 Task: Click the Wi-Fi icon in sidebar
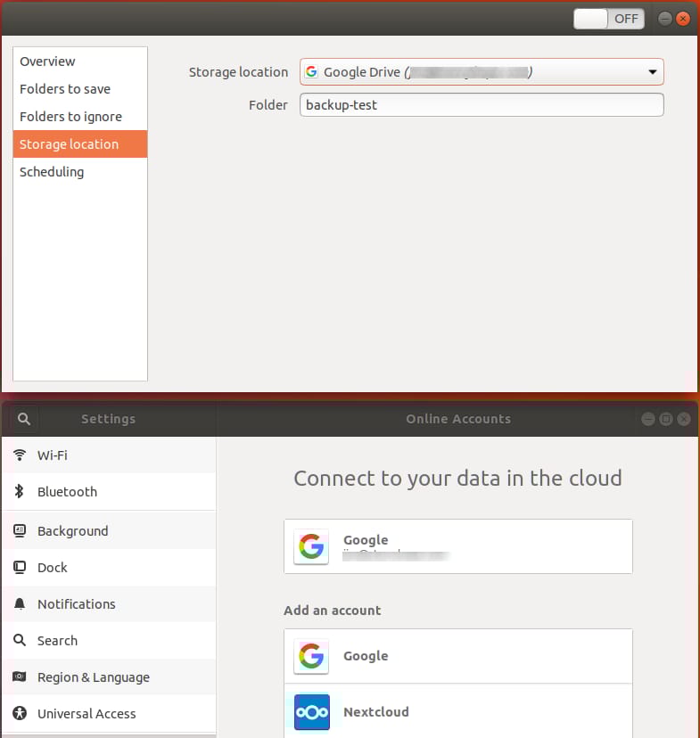(20, 455)
